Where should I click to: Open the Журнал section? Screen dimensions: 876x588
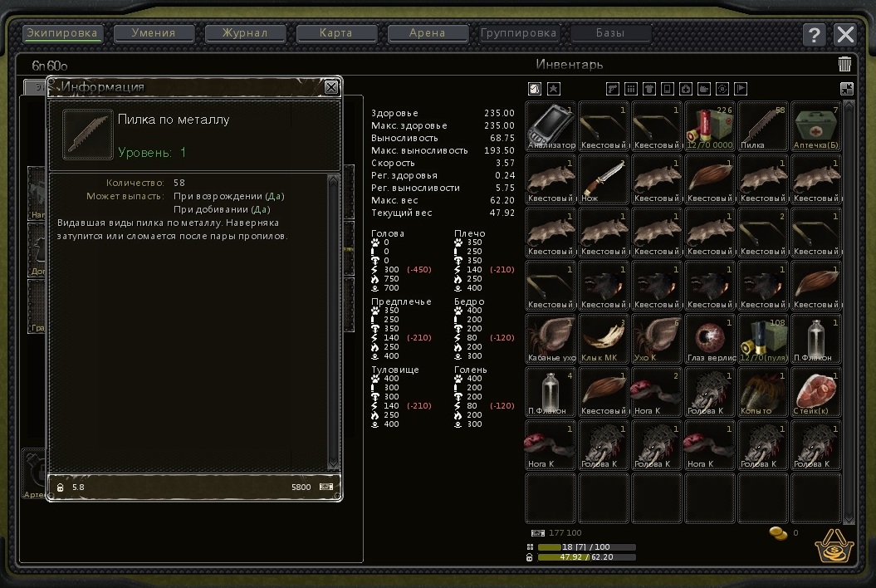click(245, 33)
